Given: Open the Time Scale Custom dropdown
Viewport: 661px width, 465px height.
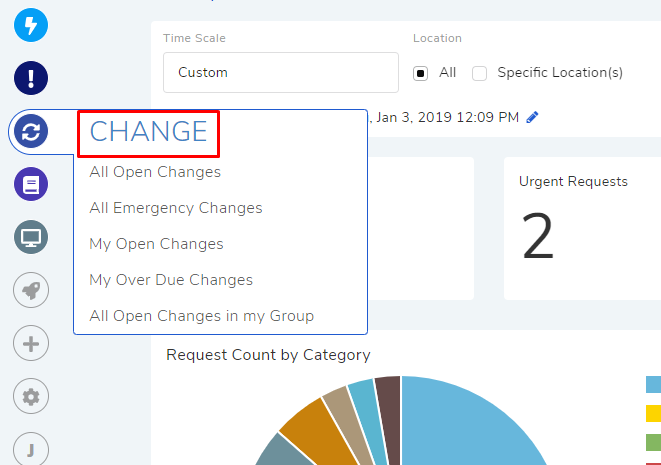Looking at the screenshot, I should pos(281,73).
